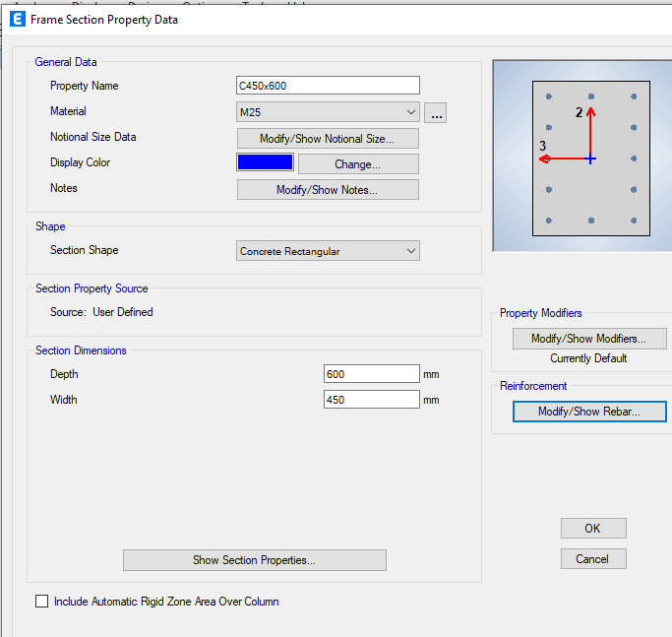This screenshot has width=672, height=637.
Task: Click the 'Display Color' label
Action: (80, 162)
